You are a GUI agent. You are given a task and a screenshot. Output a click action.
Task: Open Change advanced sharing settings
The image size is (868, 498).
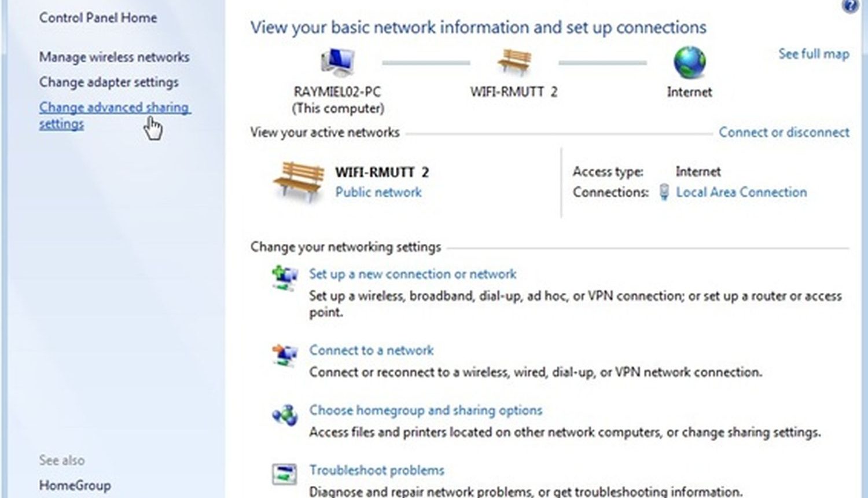[x=115, y=115]
